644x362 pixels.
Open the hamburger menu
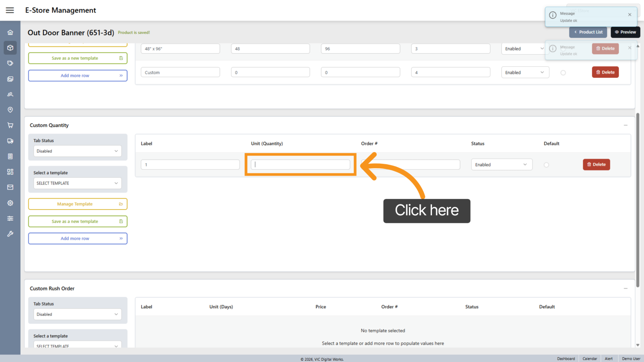(x=10, y=10)
